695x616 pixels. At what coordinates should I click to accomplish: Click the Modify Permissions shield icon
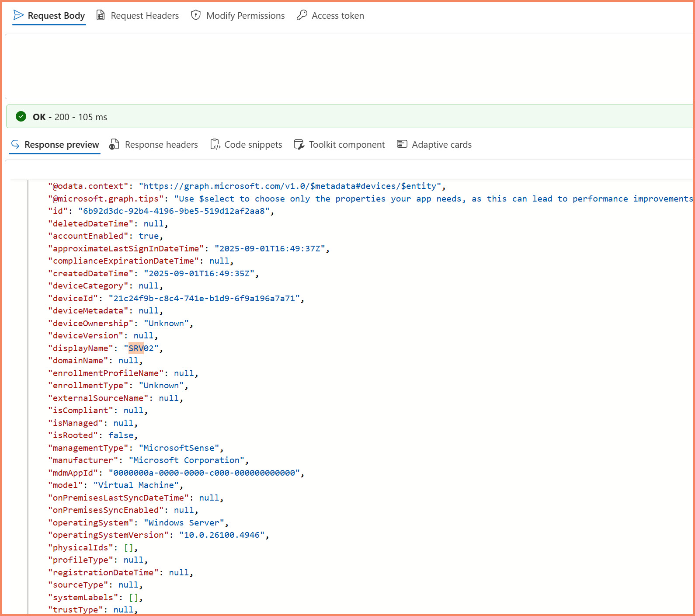click(x=196, y=15)
